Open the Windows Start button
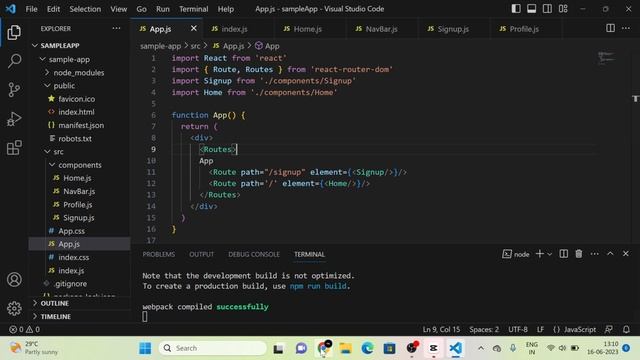Viewport: 640px width, 360px height. click(x=145, y=348)
